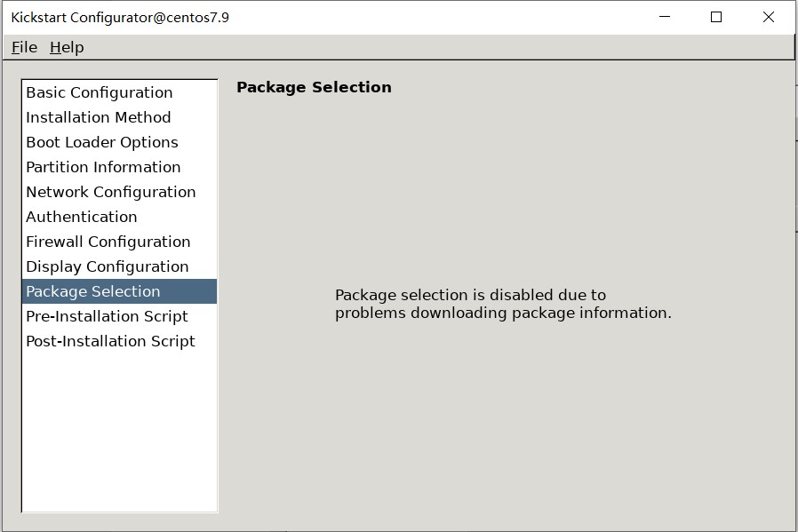Image resolution: width=798 pixels, height=532 pixels.
Task: Click the highlighted Package Selection entry
Action: [x=93, y=291]
